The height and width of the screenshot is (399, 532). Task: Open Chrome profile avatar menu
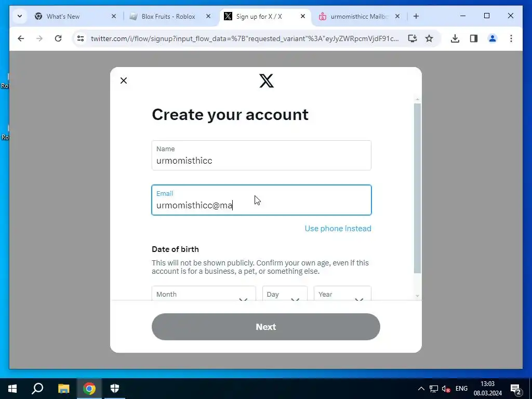[493, 38]
